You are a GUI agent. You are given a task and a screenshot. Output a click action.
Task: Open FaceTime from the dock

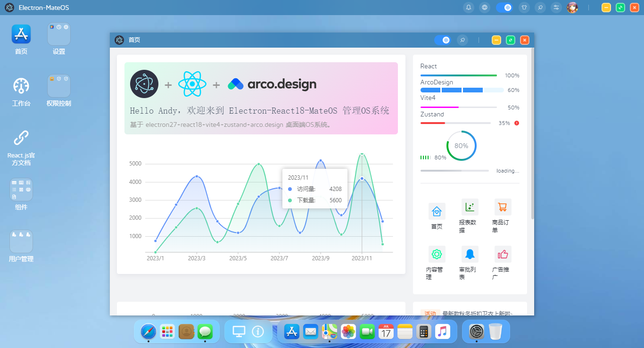[367, 332]
